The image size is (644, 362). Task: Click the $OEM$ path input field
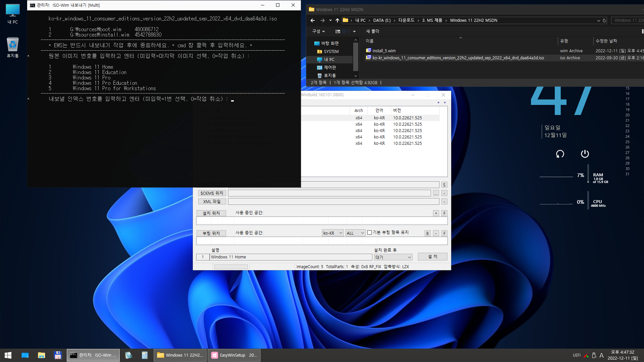pyautogui.click(x=329, y=193)
